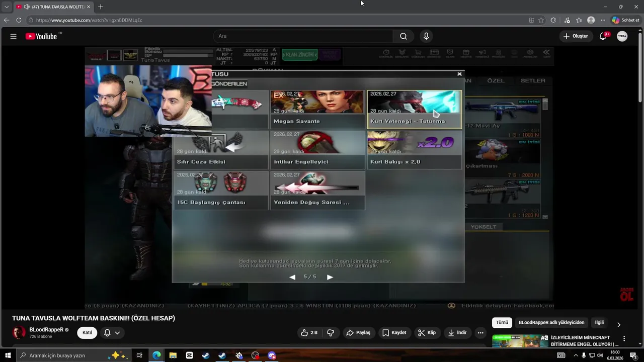The height and width of the screenshot is (362, 644).
Task: Close the gift box dialog in game
Action: tap(459, 74)
